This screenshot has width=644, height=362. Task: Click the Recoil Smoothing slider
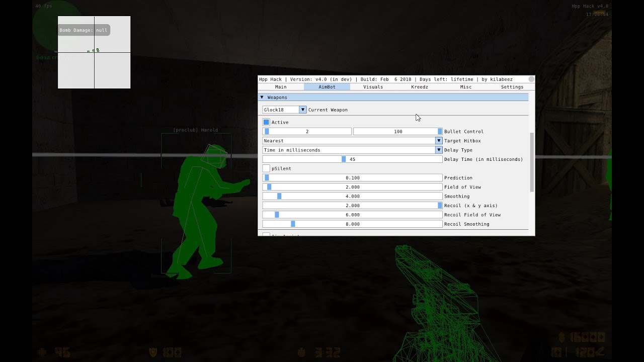[x=352, y=224]
